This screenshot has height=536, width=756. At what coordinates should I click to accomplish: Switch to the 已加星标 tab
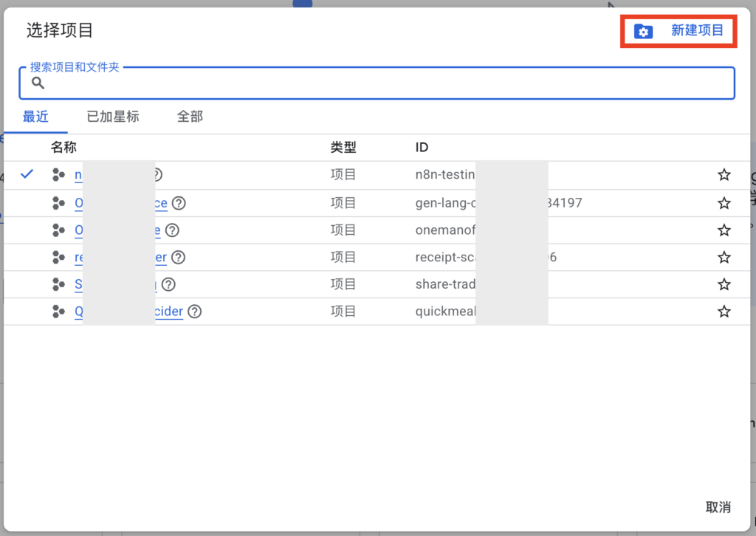pos(113,117)
